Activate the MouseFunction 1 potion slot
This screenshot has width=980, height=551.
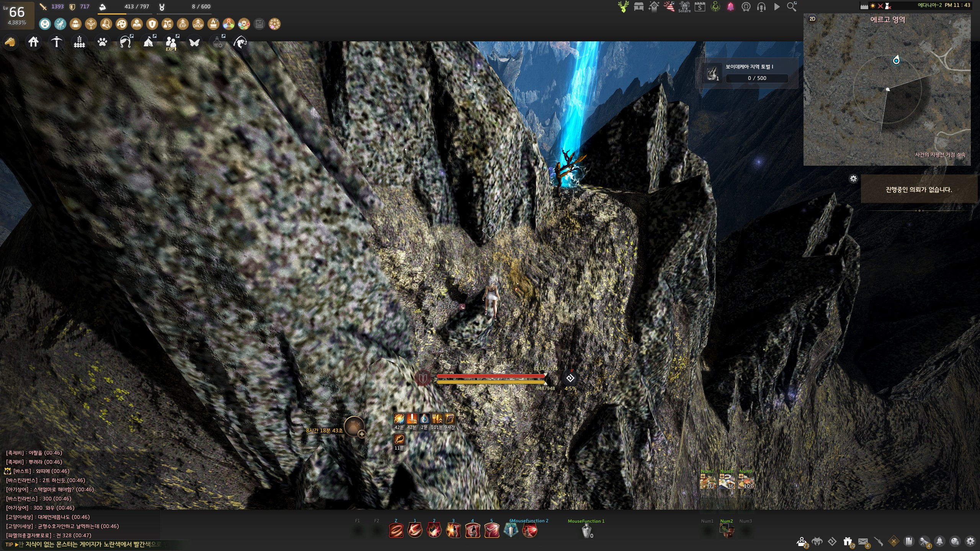click(x=586, y=531)
